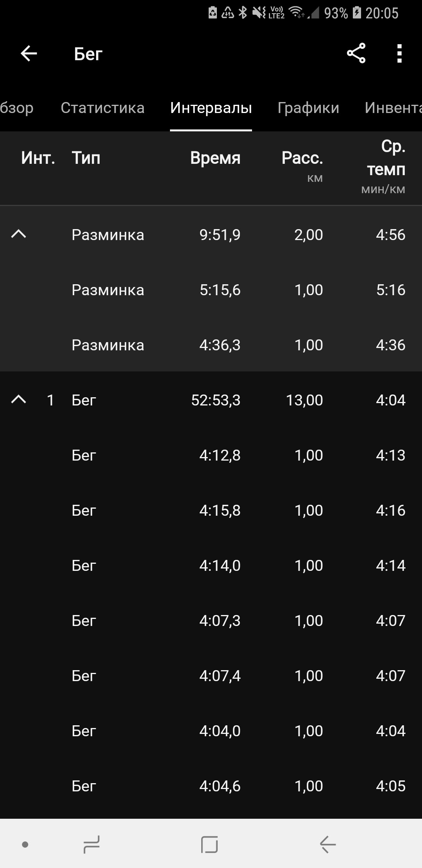The height and width of the screenshot is (868, 422).
Task: Tap the back arrow in header
Action: point(29,54)
